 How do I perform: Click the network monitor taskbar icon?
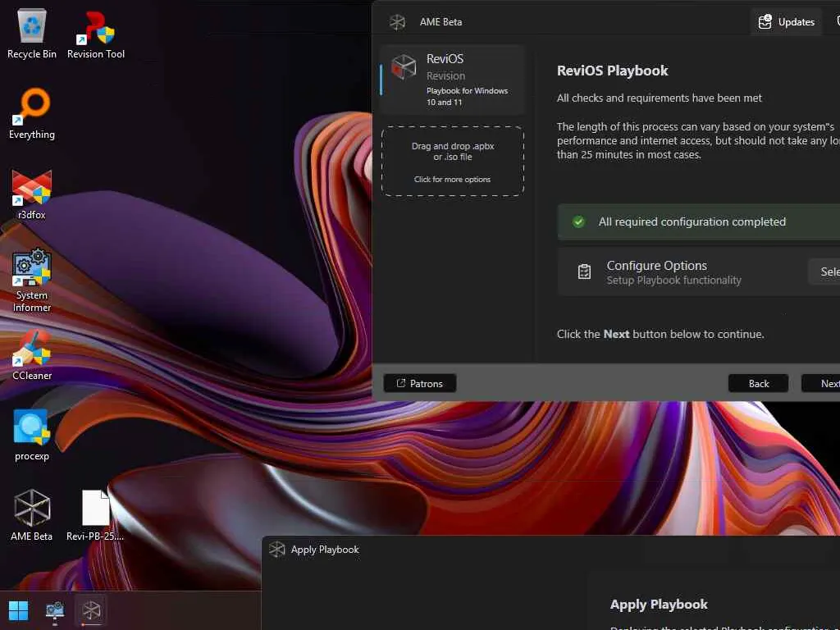pos(55,610)
